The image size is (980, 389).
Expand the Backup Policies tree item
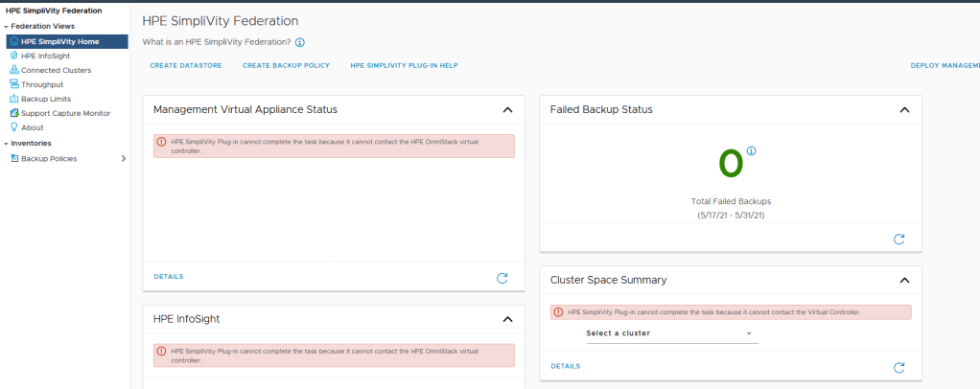pyautogui.click(x=124, y=159)
